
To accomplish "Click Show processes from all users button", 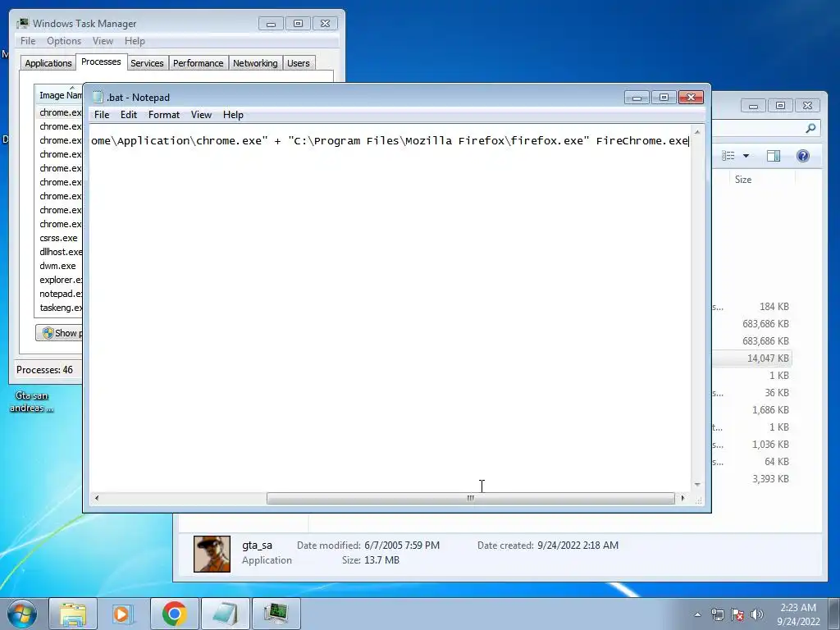I will tap(59, 333).
